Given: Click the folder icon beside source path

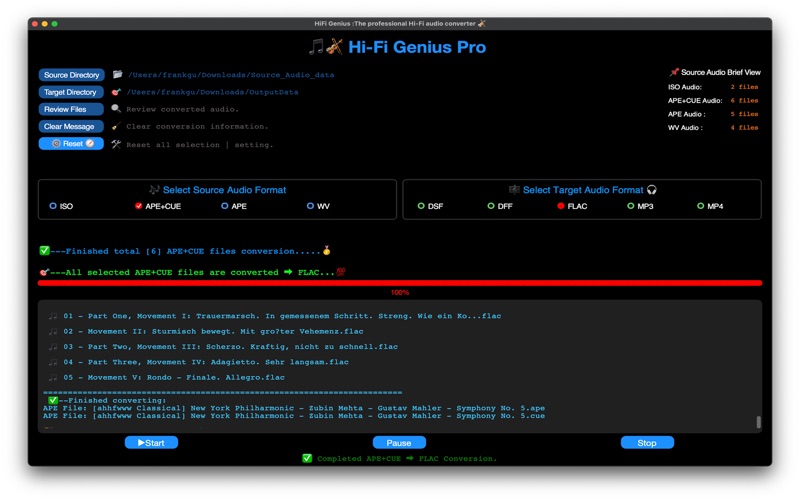Looking at the screenshot, I should (x=117, y=74).
